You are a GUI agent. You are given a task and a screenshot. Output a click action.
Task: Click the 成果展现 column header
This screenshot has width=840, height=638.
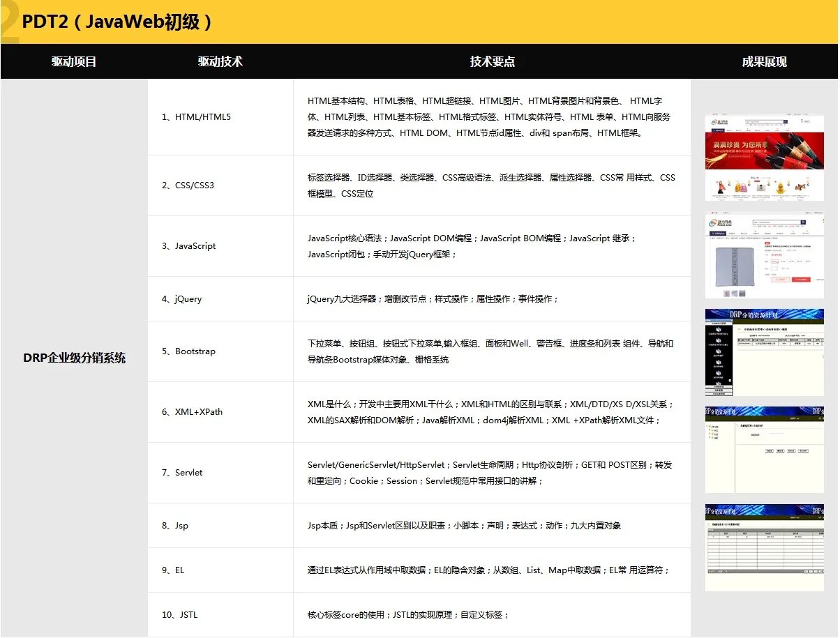point(764,61)
